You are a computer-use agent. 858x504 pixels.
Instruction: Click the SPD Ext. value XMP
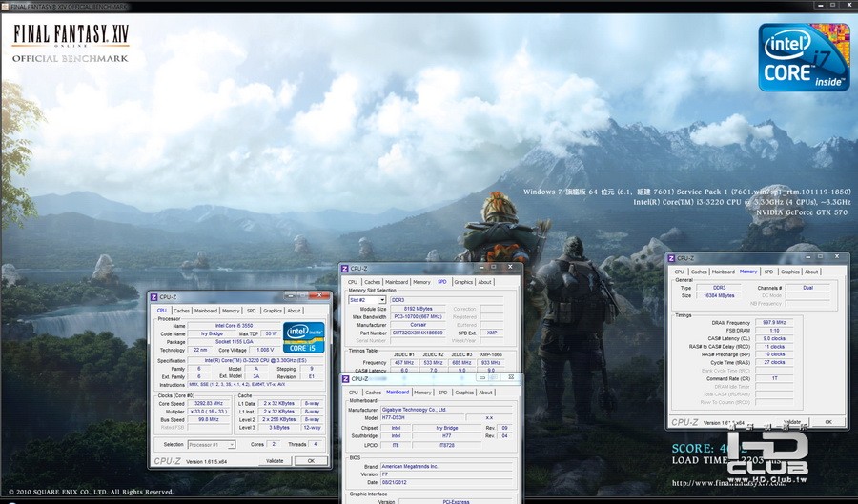click(492, 333)
